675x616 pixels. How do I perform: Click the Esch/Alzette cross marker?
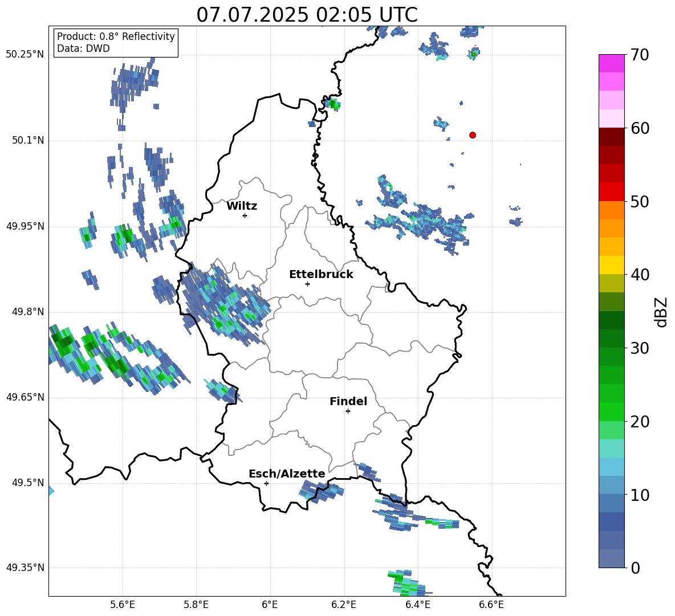(x=266, y=483)
